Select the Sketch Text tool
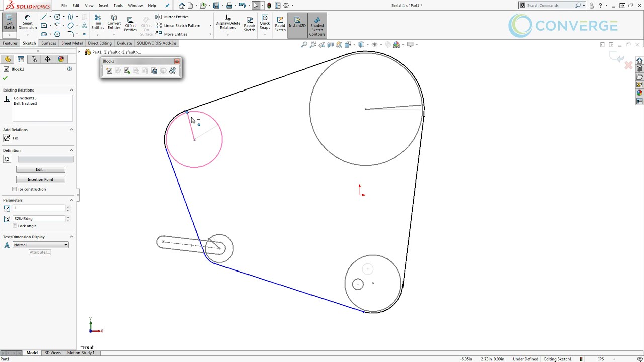 [84, 25]
